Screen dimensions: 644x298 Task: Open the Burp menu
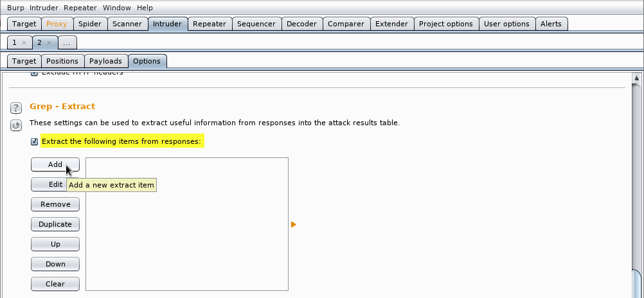coord(15,8)
